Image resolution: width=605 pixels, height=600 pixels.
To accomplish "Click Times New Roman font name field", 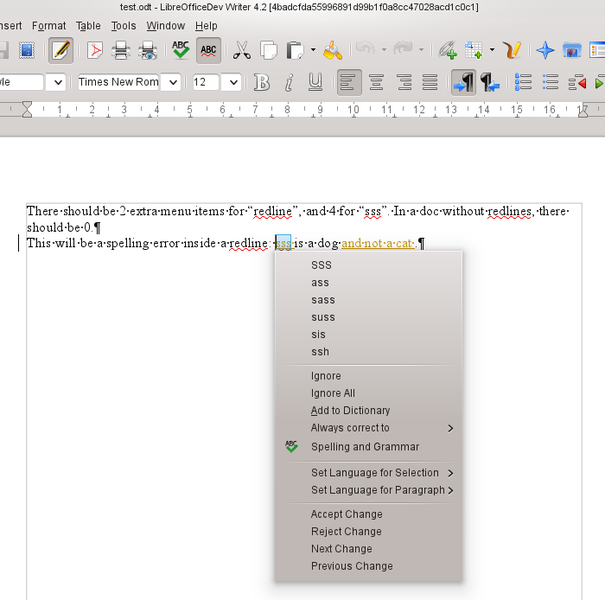I will tap(118, 82).
